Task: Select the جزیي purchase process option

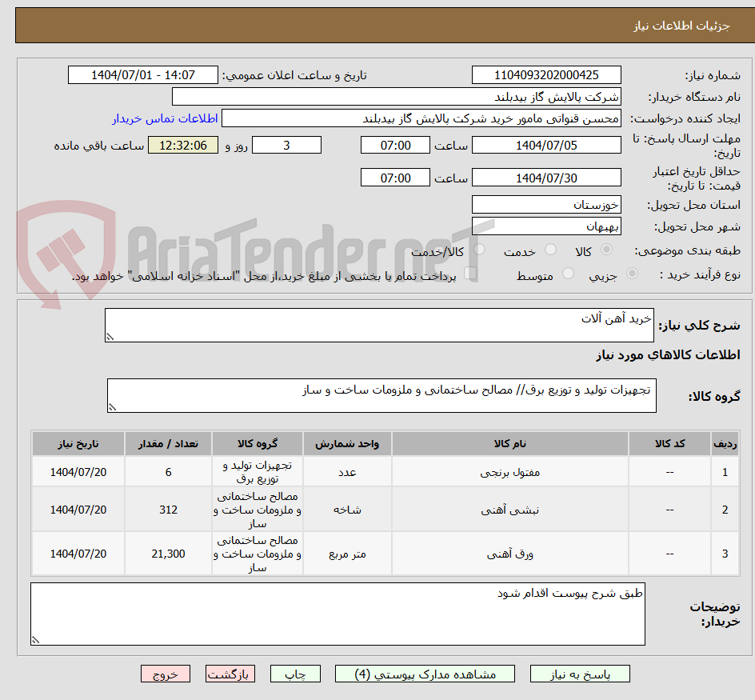Action: [633, 272]
